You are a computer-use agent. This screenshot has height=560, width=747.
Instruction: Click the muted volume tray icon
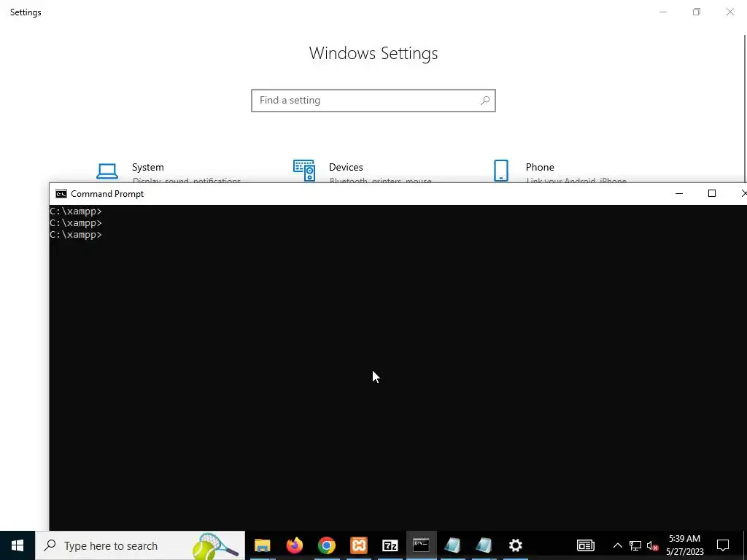(x=653, y=545)
